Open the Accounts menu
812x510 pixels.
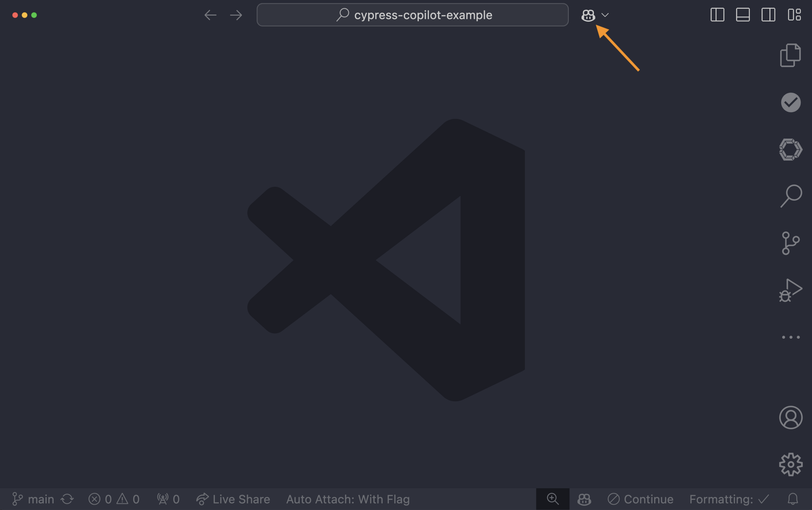tap(790, 417)
